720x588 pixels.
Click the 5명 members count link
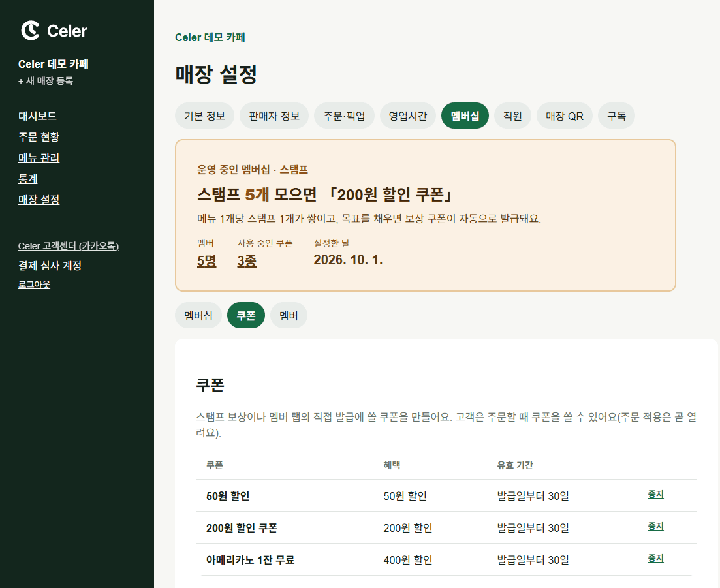point(207,261)
